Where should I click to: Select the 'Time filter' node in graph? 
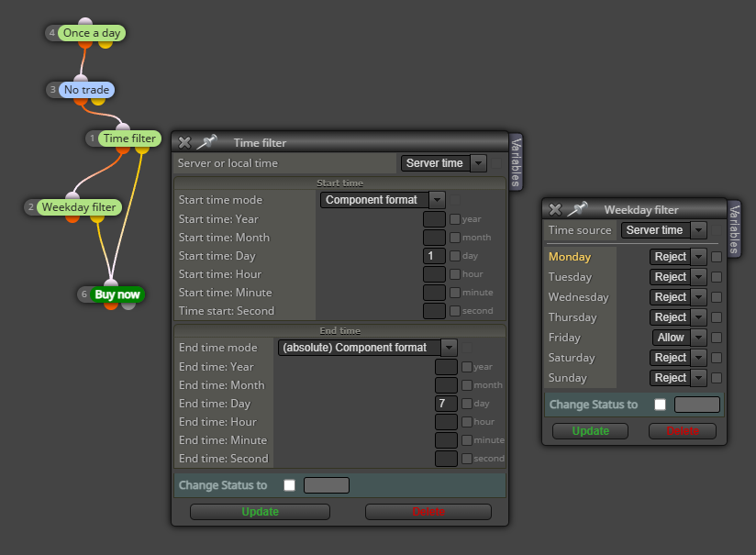pyautogui.click(x=129, y=139)
